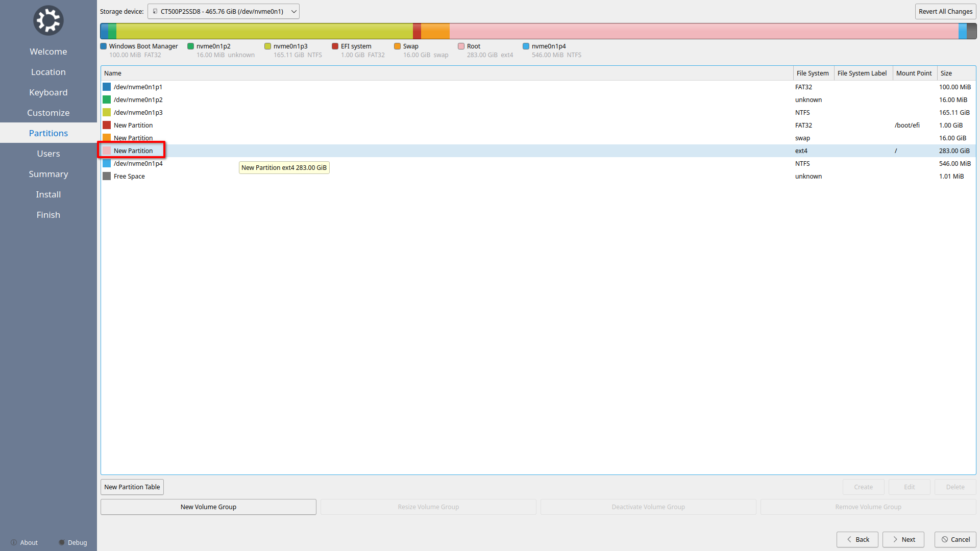
Task: Go to the Users step in the sidebar
Action: pyautogui.click(x=48, y=154)
